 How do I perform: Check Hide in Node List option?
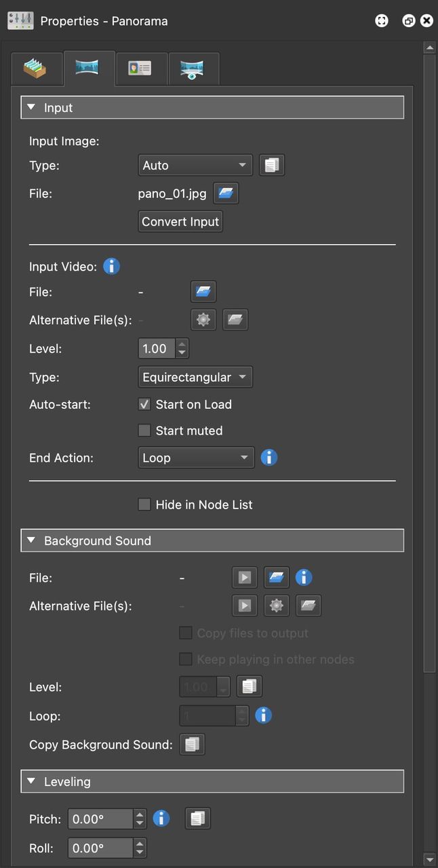point(144,505)
